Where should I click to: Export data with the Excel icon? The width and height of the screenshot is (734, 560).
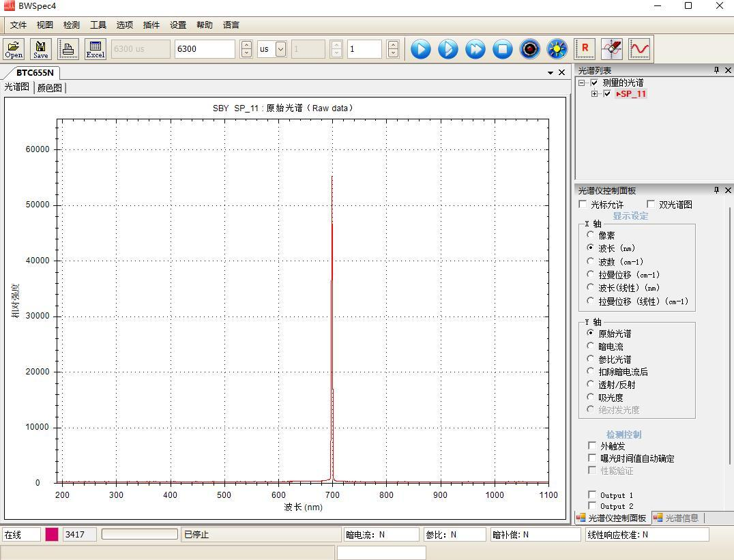(x=96, y=49)
